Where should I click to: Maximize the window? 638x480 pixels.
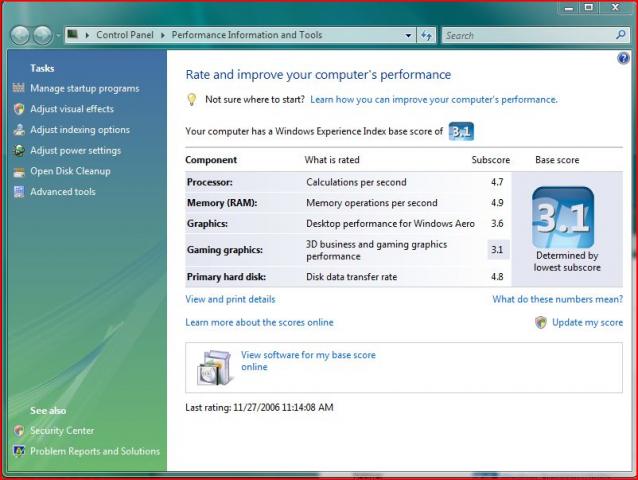588,8
